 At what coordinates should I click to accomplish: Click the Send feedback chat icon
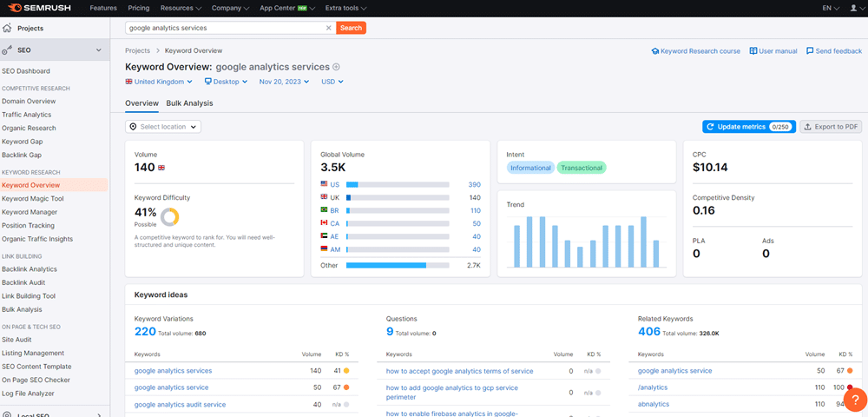[x=810, y=51]
